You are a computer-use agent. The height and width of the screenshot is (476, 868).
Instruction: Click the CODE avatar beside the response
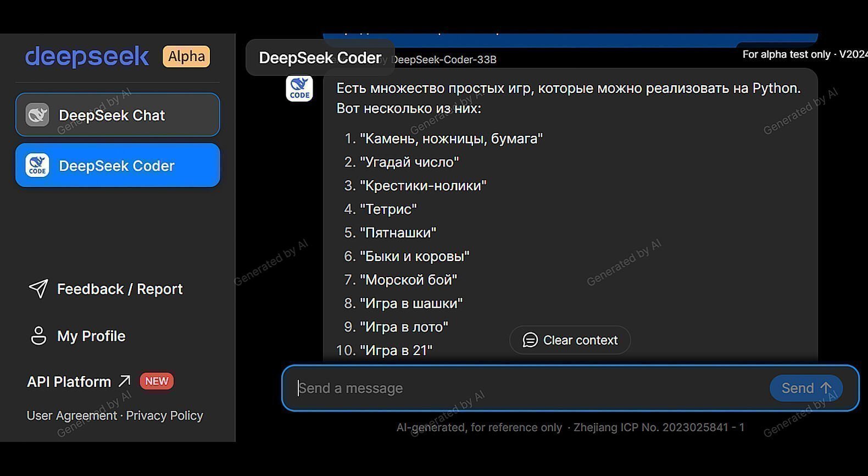tap(299, 88)
